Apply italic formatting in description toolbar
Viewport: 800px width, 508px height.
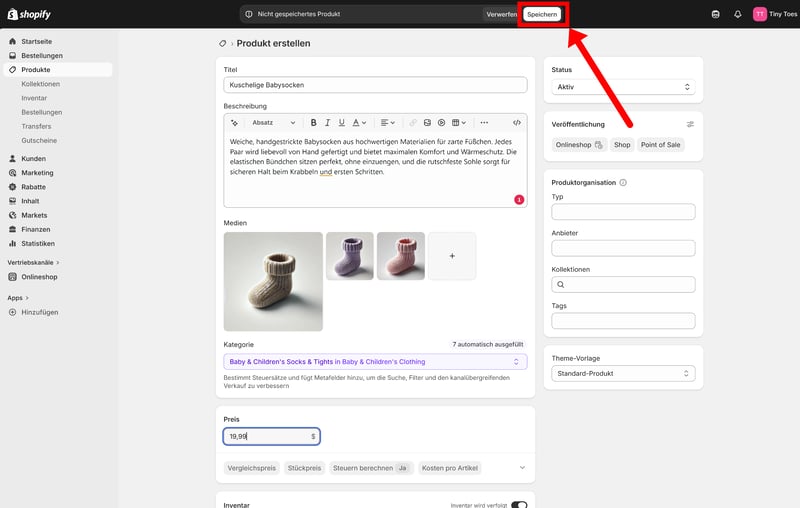coord(327,122)
